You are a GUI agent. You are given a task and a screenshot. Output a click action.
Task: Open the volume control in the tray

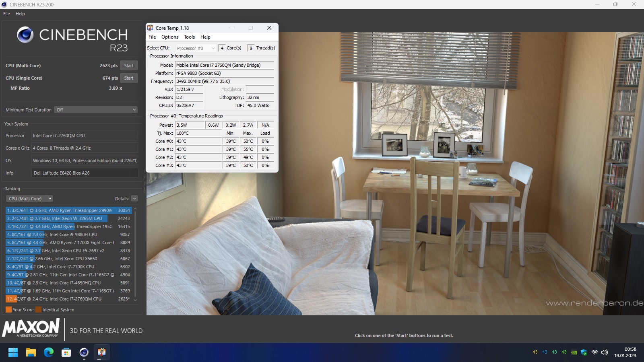click(604, 353)
